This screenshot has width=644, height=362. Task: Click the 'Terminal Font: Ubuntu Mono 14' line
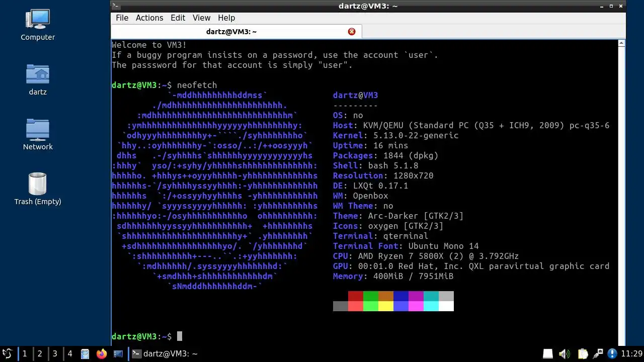[x=406, y=246]
